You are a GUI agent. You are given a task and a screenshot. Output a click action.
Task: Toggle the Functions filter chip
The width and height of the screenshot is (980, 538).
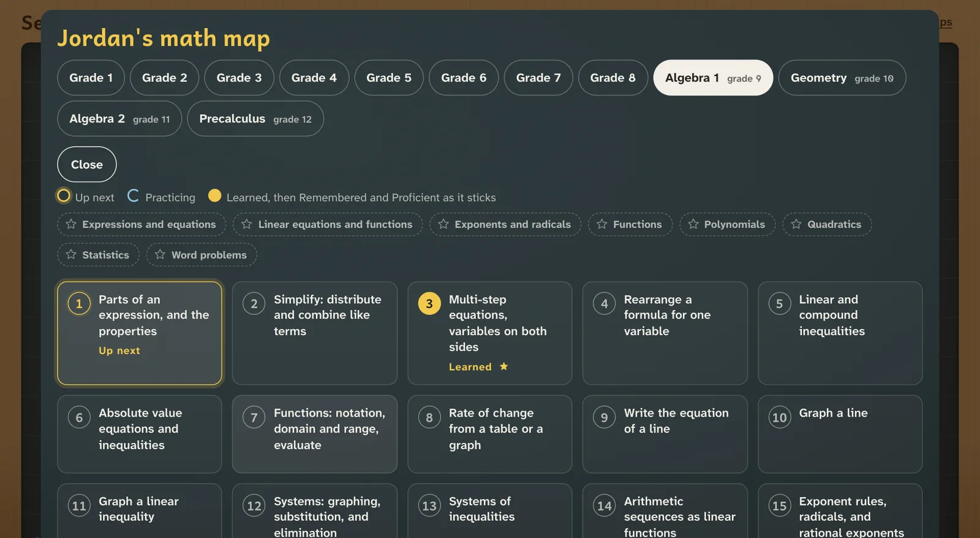[x=630, y=224]
